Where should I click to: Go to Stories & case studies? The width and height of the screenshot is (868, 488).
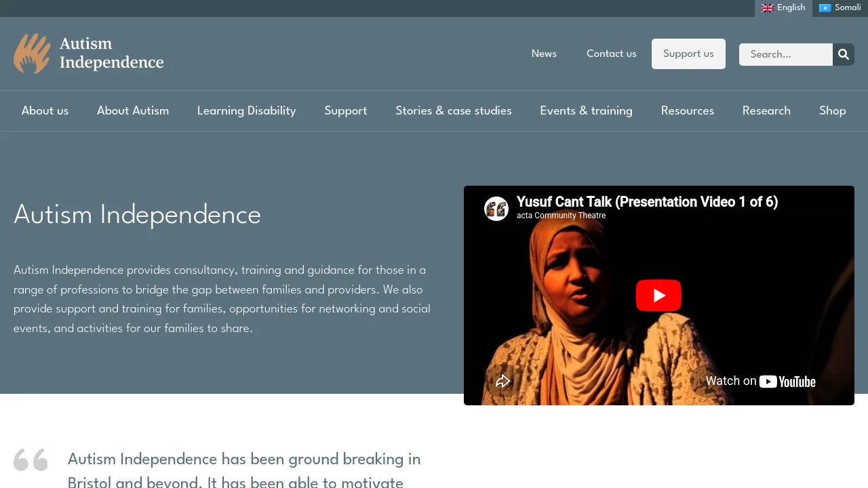coord(454,110)
